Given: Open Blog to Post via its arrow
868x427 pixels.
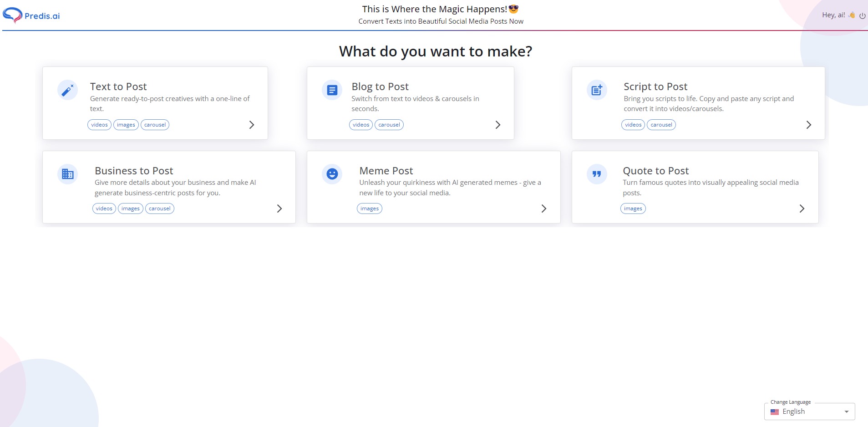Looking at the screenshot, I should [498, 125].
